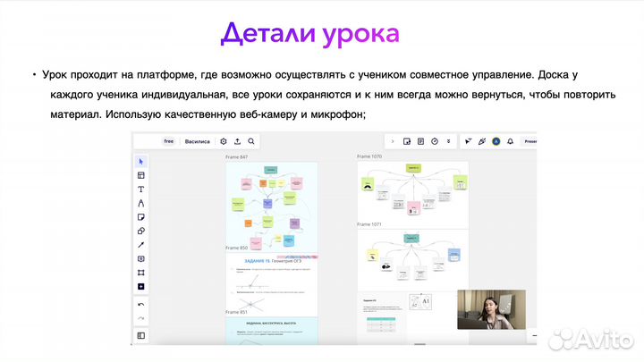This screenshot has height=362, width=644.
Task: Click the slide title Детали урока
Action: click(310, 34)
